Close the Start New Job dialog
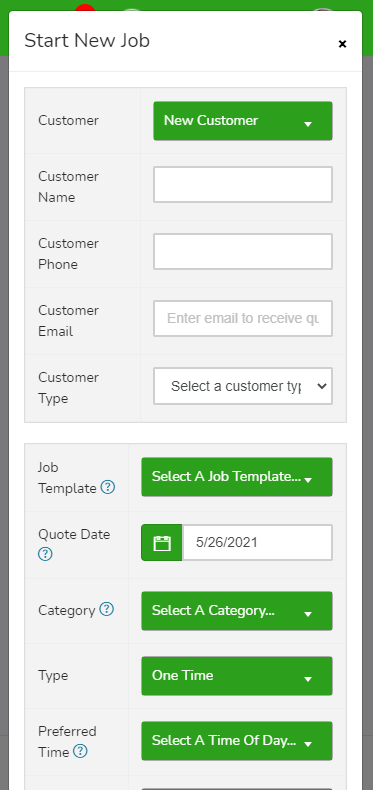The height and width of the screenshot is (790, 373). pos(342,44)
